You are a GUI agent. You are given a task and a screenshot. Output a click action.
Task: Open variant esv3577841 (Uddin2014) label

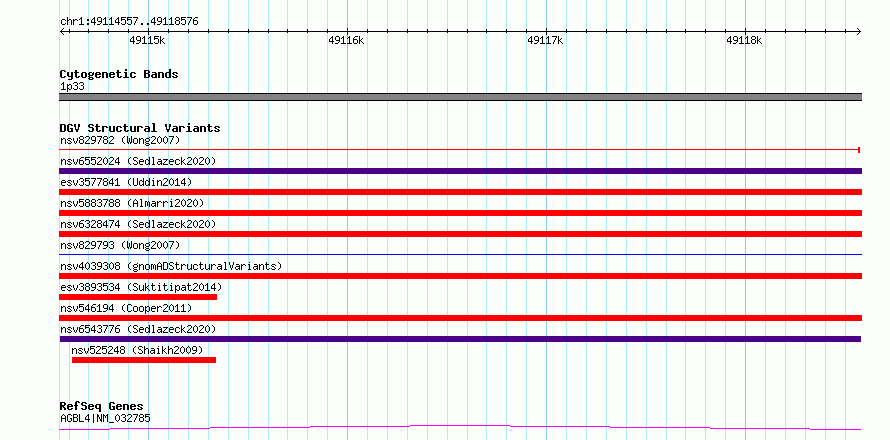point(126,182)
